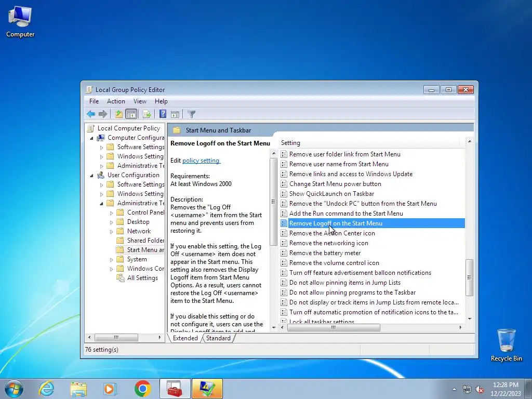Select the Windows Components tree item
532x399 pixels.
coord(145,269)
